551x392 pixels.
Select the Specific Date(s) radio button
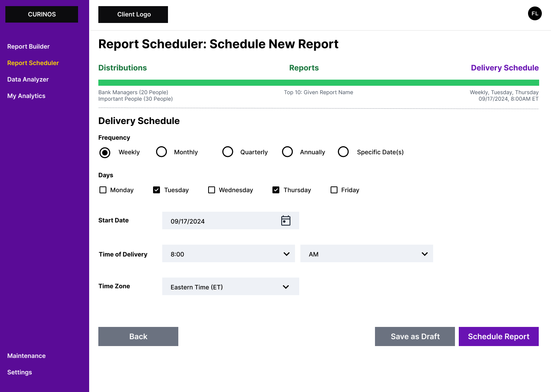[x=343, y=152]
